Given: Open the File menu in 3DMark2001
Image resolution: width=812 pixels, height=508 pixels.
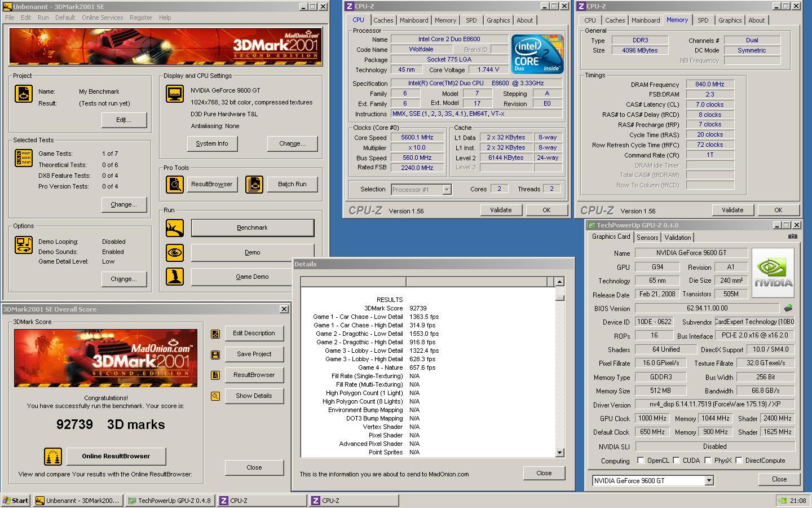Looking at the screenshot, I should (x=10, y=17).
